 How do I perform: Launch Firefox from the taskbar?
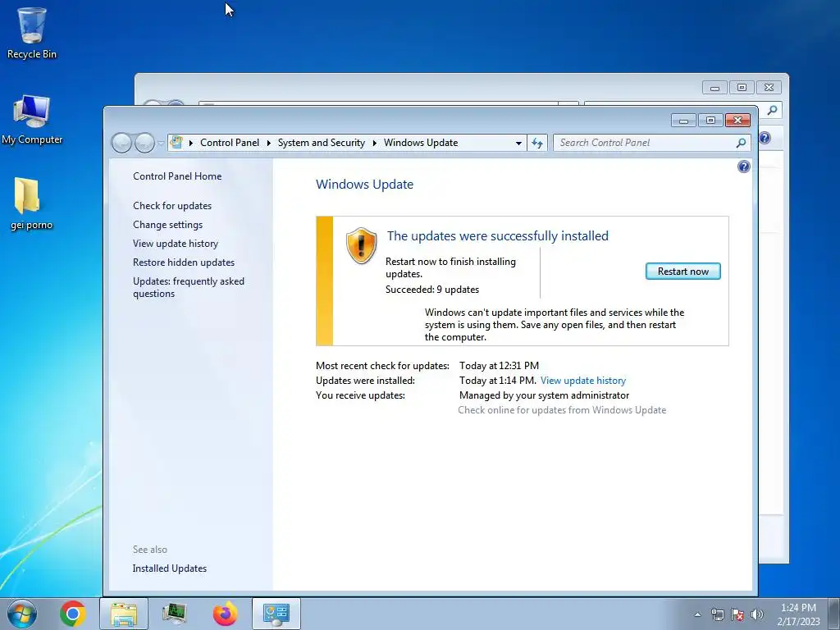[225, 614]
